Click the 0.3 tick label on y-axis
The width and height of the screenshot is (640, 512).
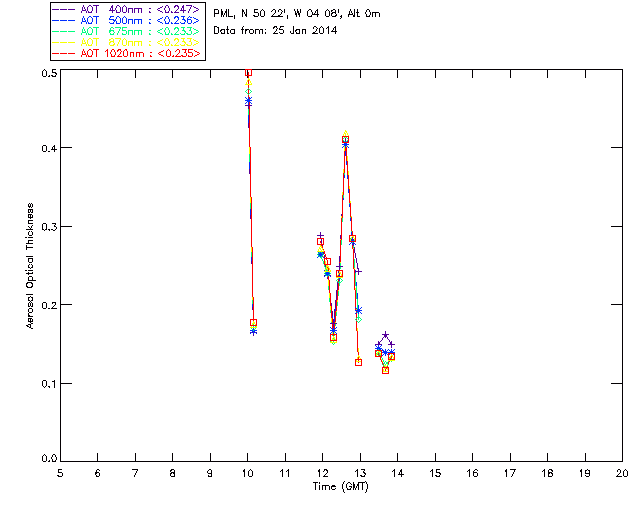point(49,227)
